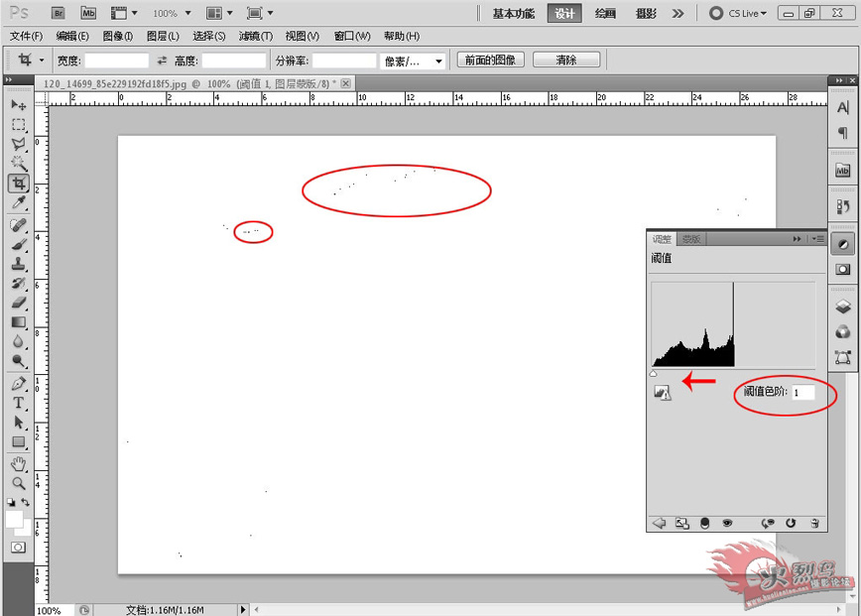Select the Brush tool

pos(18,245)
